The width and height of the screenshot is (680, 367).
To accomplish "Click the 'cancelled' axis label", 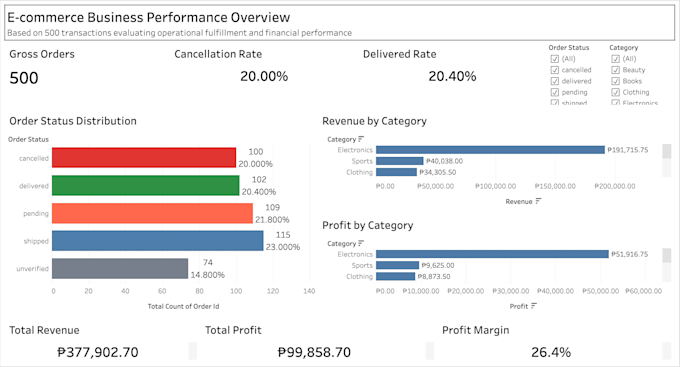I will pyautogui.click(x=34, y=158).
